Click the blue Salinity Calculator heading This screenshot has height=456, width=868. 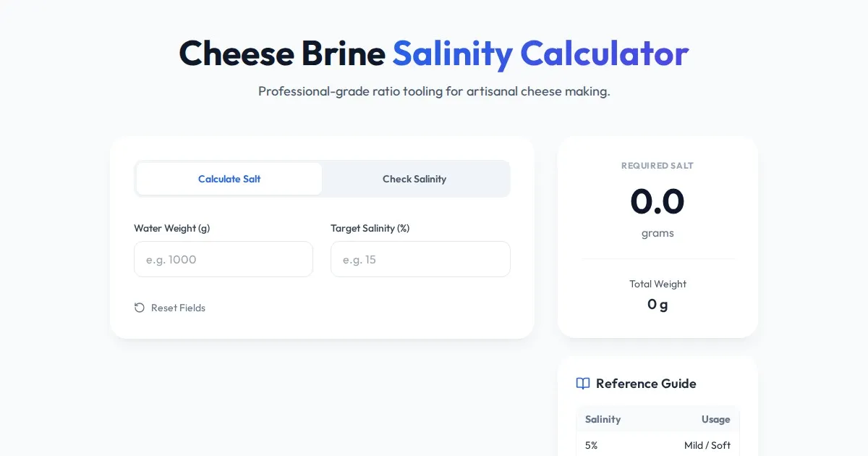(540, 53)
